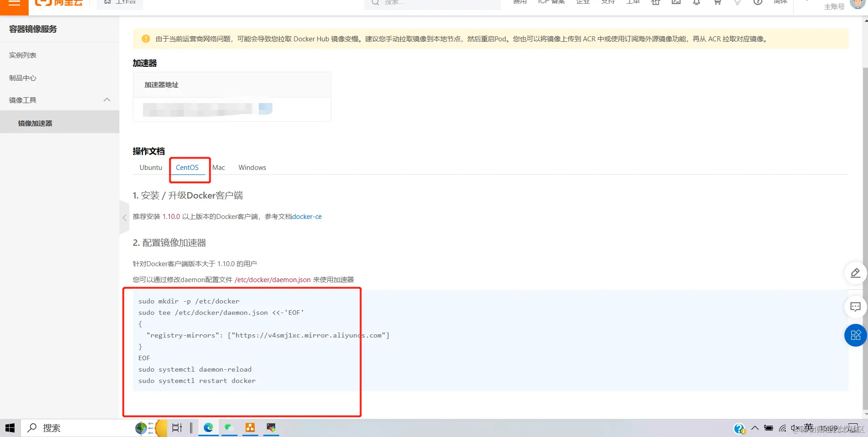
Task: Open the feedback pencil icon on the right
Action: click(855, 273)
